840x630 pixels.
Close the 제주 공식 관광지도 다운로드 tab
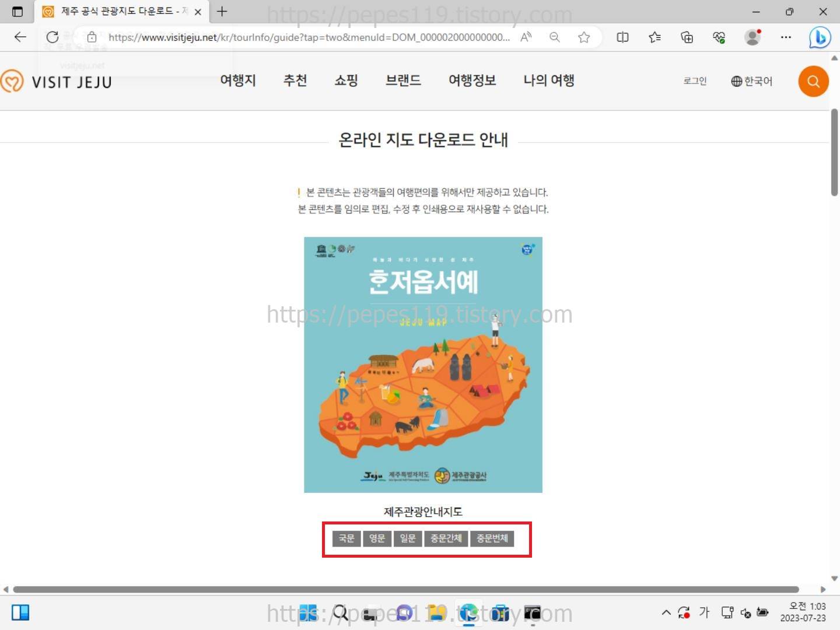click(198, 12)
